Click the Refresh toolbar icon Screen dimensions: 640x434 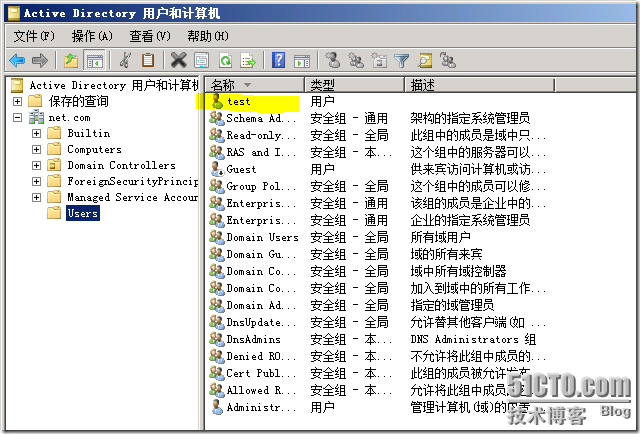(x=225, y=60)
